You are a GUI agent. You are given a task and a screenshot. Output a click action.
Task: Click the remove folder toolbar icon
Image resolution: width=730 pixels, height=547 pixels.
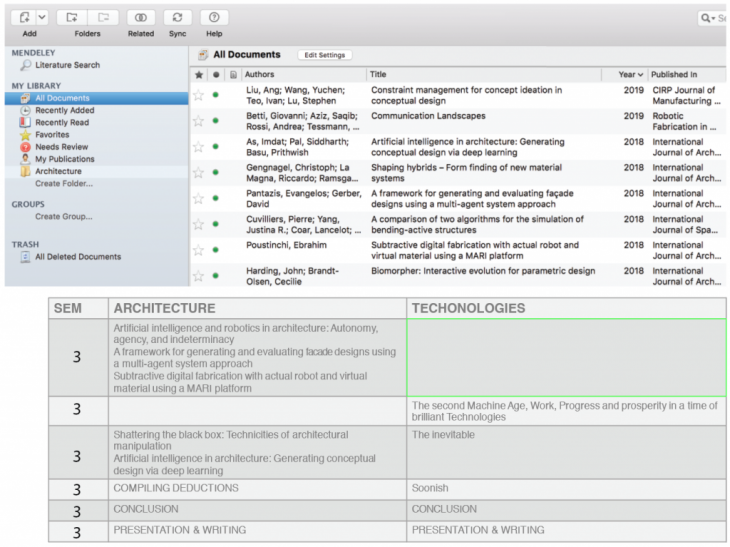pyautogui.click(x=104, y=18)
